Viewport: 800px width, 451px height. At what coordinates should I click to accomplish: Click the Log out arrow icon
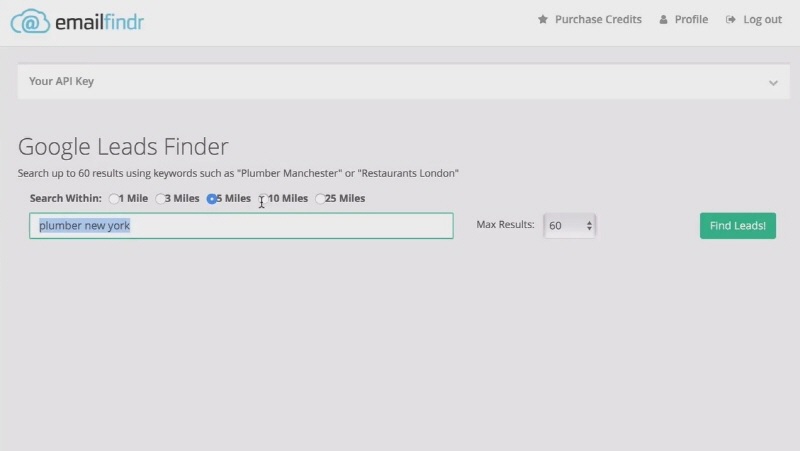click(731, 19)
